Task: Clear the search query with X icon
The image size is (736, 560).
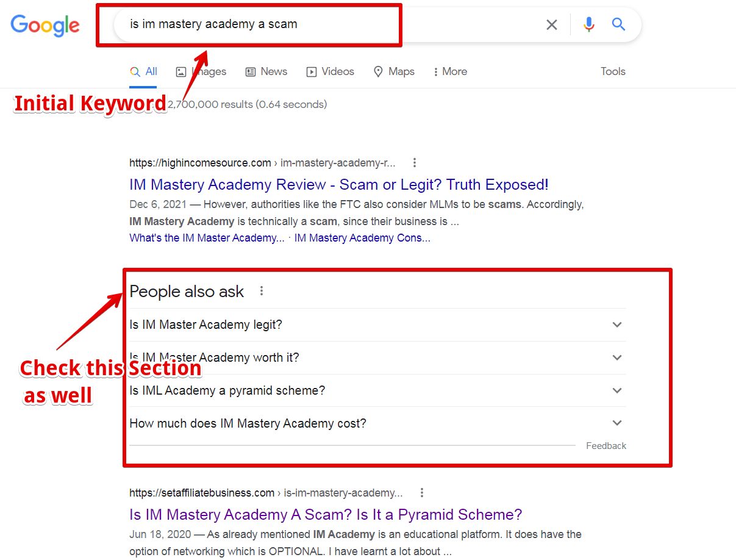Action: 551,24
